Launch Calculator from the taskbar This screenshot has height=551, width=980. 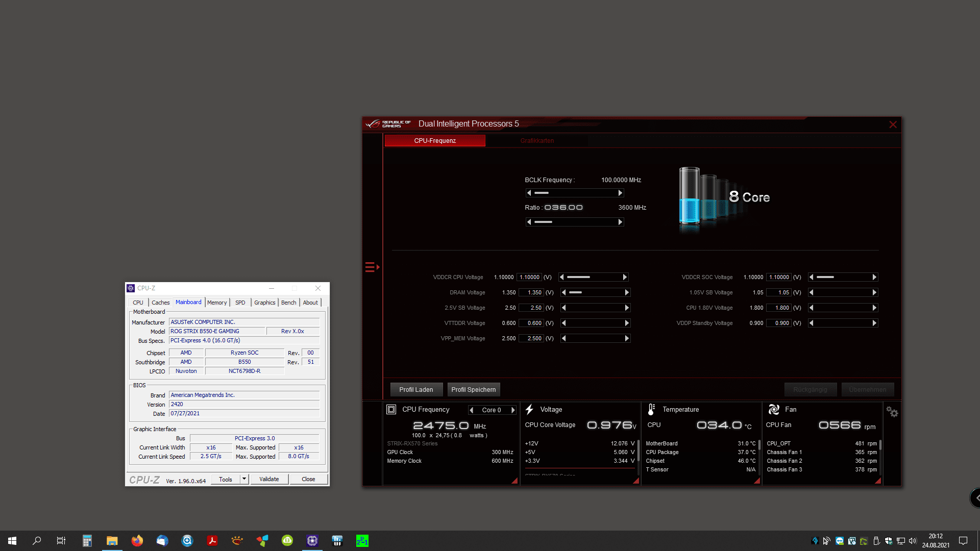[87, 541]
